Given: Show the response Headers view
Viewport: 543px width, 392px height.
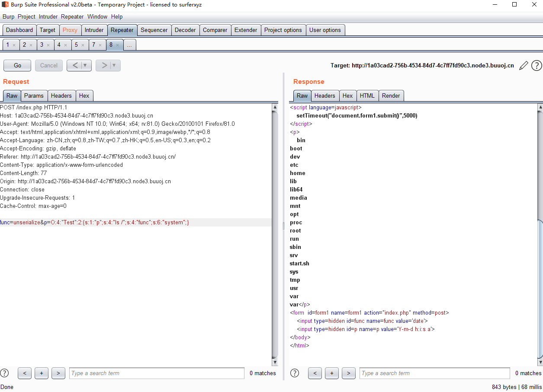Looking at the screenshot, I should click(x=325, y=96).
